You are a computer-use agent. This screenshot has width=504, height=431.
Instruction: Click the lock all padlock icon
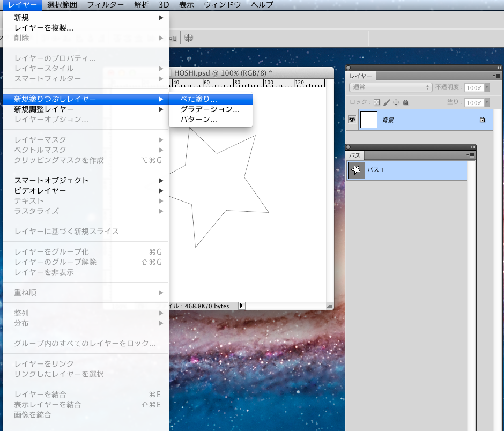406,102
